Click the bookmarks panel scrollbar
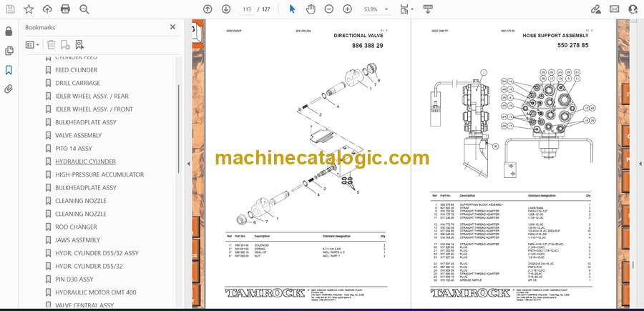 coord(178,129)
